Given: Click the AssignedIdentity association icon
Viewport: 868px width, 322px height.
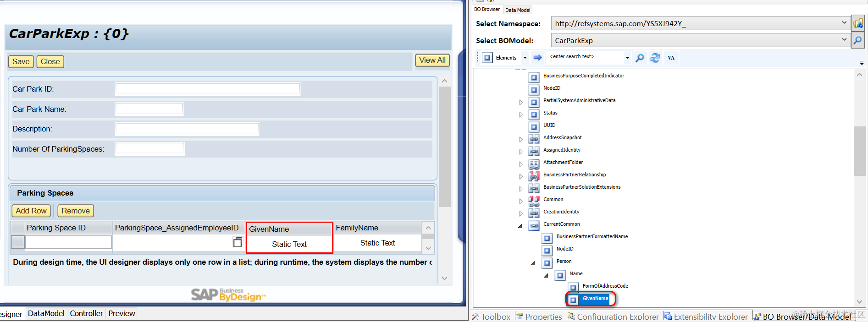Looking at the screenshot, I should pos(534,152).
